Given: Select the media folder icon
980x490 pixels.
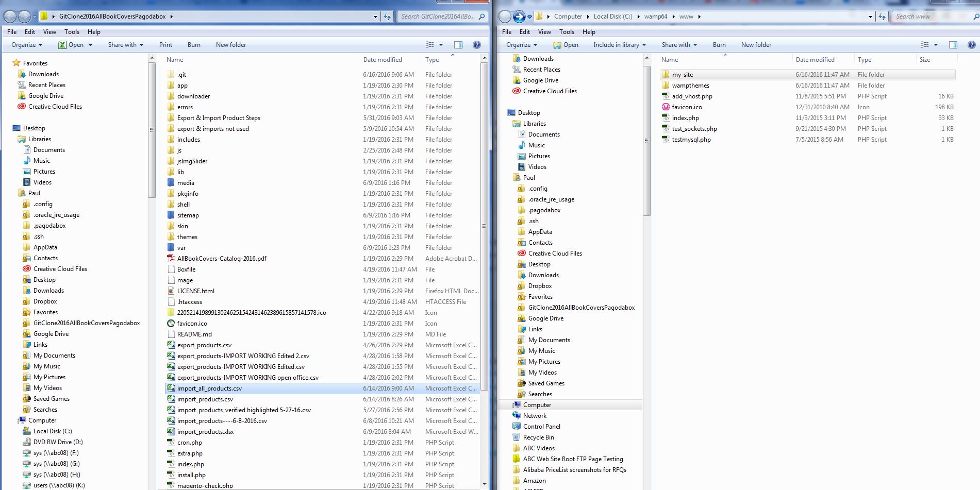Looking at the screenshot, I should (x=171, y=183).
